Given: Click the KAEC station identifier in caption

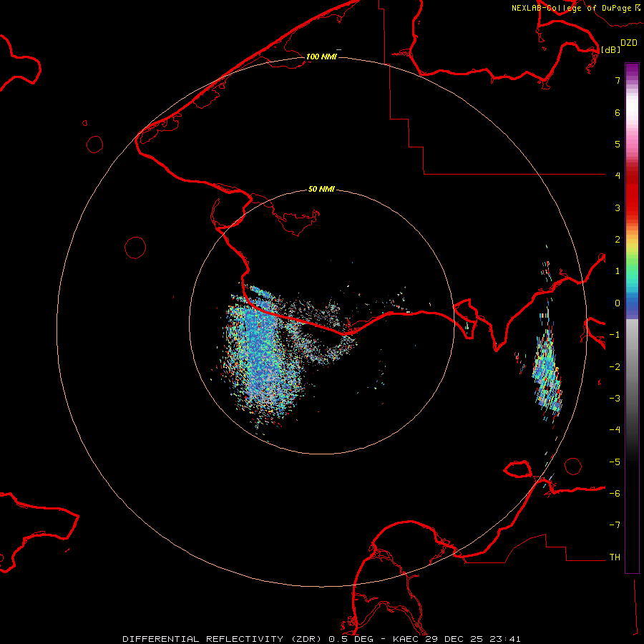Looking at the screenshot, I should pyautogui.click(x=406, y=639).
